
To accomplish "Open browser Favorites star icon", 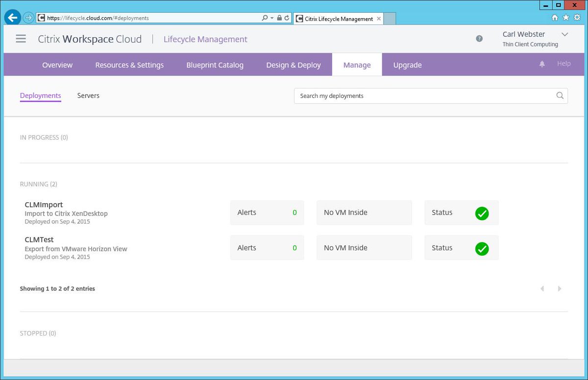I will click(566, 18).
